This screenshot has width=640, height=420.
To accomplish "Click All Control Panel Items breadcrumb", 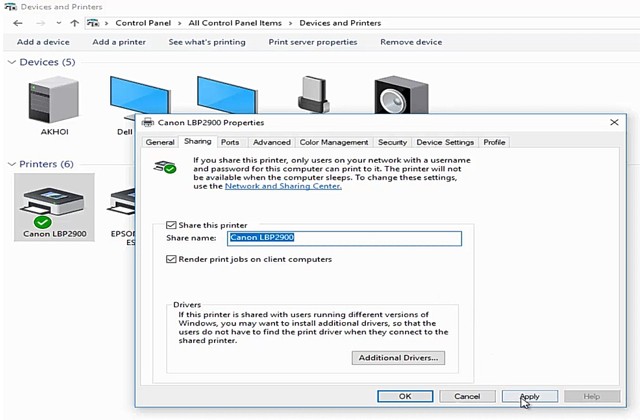I will pos(235,23).
